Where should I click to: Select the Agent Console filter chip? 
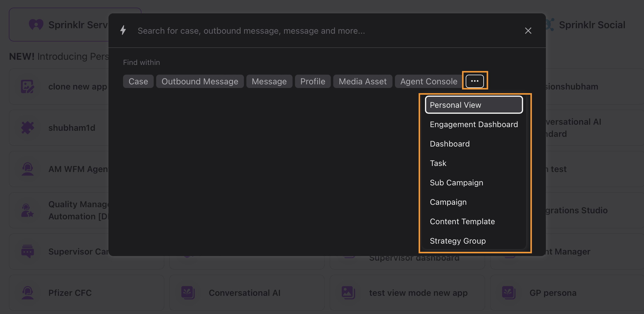[x=429, y=81]
